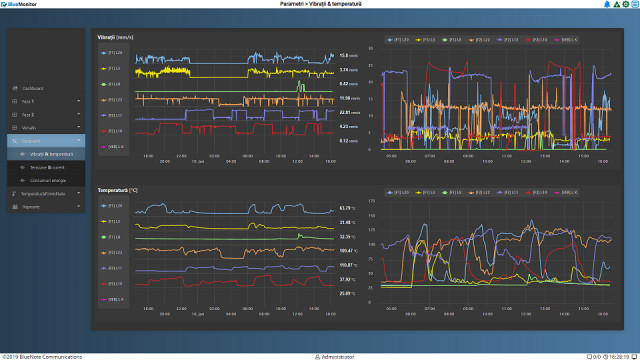Open the green gear settings icon
Image resolution: width=640 pixels, height=360 pixels.
click(625, 4)
